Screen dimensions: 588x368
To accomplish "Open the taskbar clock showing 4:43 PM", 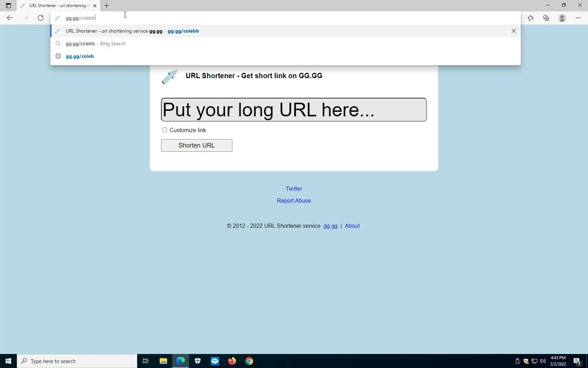I will tap(558, 361).
